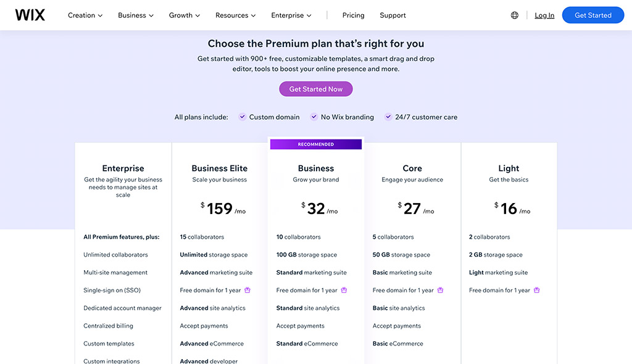This screenshot has width=632, height=364.
Task: Click Pricing in the top navigation
Action: 353,15
